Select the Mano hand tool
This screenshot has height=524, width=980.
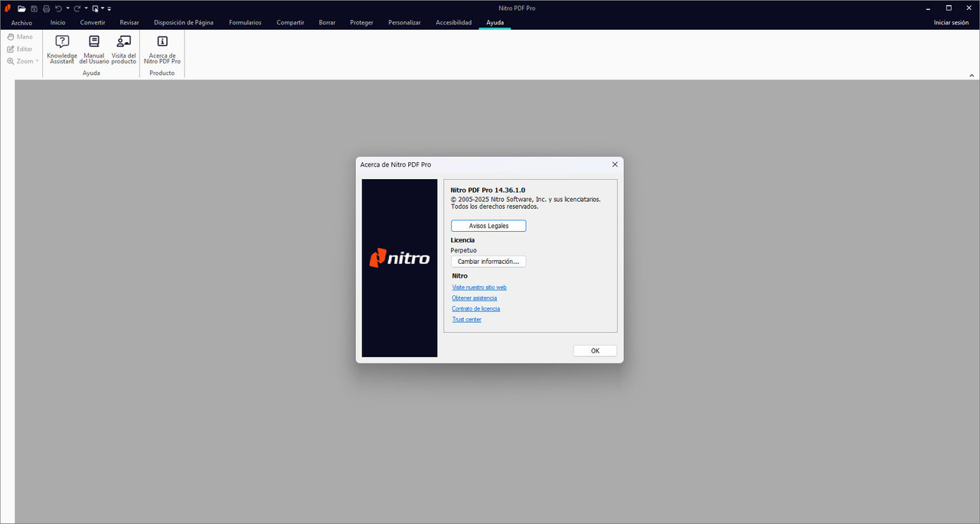point(20,37)
